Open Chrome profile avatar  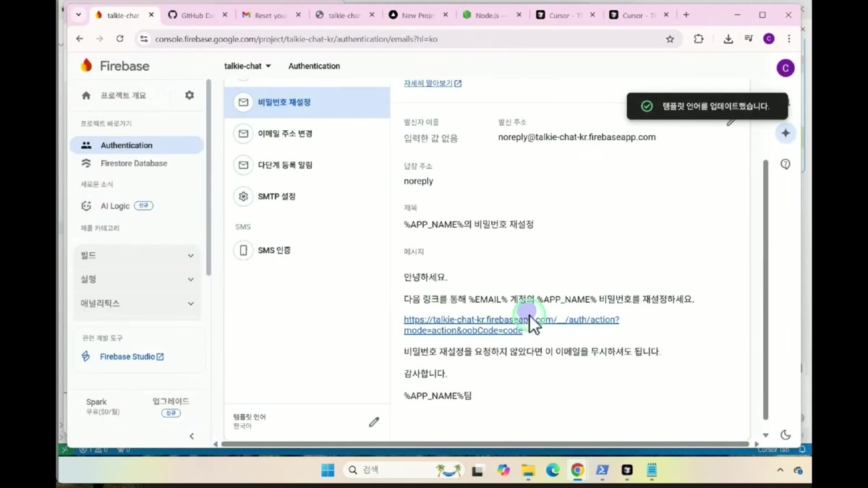(x=769, y=39)
